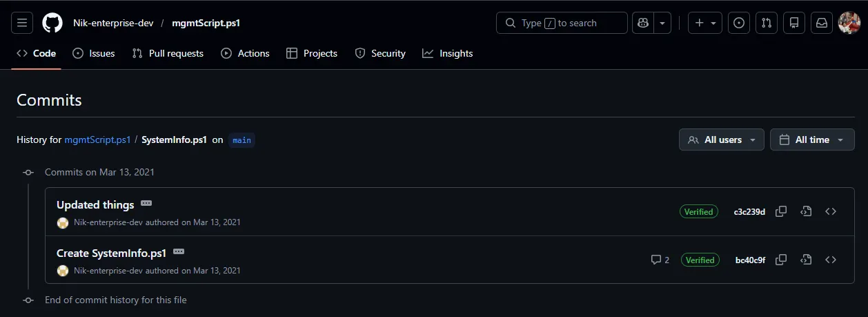The width and height of the screenshot is (868, 317).
Task: Open the user profile avatar menu
Action: [x=848, y=23]
